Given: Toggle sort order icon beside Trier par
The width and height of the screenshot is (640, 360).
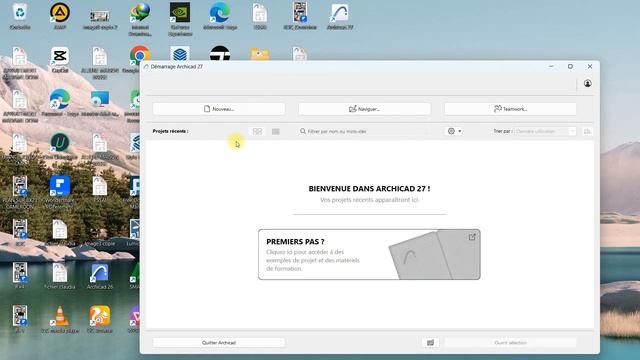Looking at the screenshot, I should tap(587, 131).
